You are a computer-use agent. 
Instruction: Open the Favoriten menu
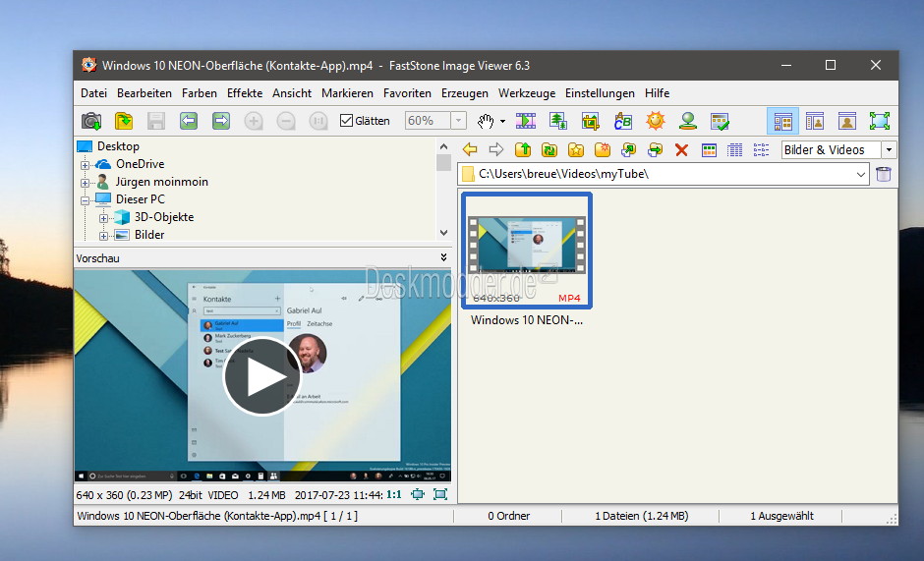pyautogui.click(x=407, y=93)
